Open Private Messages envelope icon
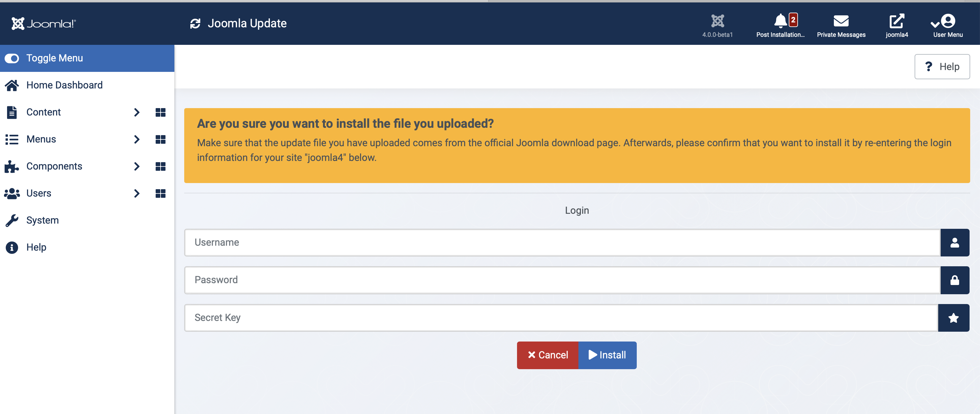The width and height of the screenshot is (980, 414). (841, 21)
